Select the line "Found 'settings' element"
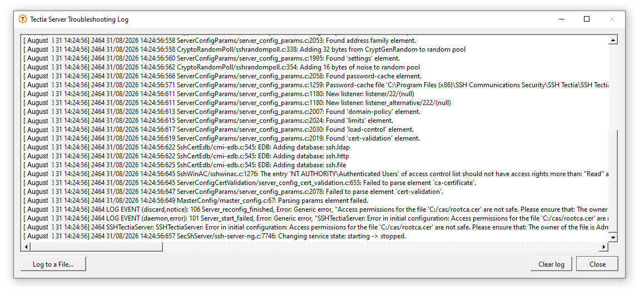644x295 pixels. pyautogui.click(x=211, y=58)
